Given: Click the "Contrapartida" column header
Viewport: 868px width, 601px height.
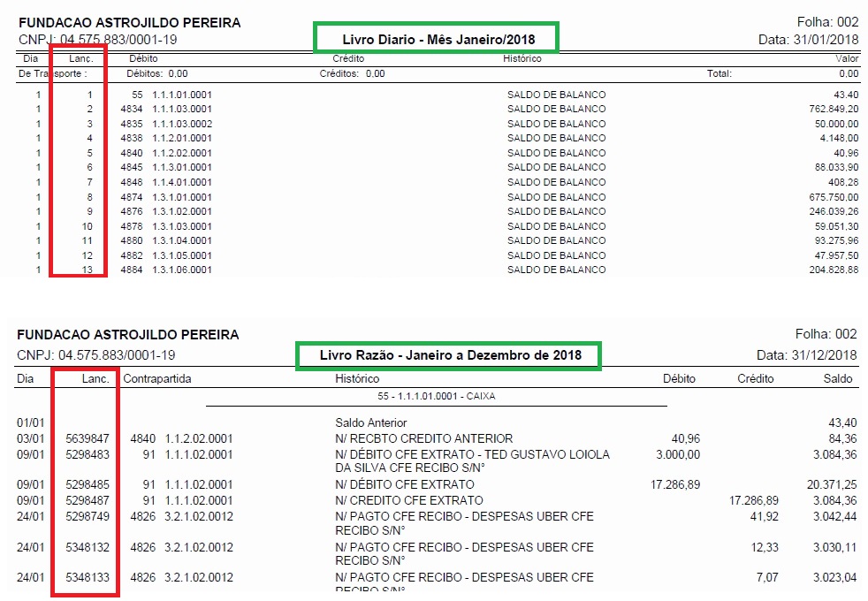Looking at the screenshot, I should [x=157, y=378].
